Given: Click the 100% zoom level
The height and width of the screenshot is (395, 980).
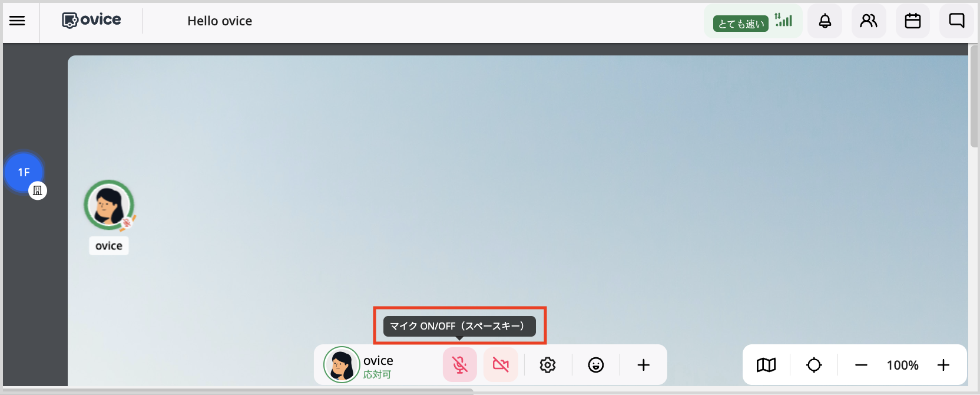Looking at the screenshot, I should tap(902, 365).
